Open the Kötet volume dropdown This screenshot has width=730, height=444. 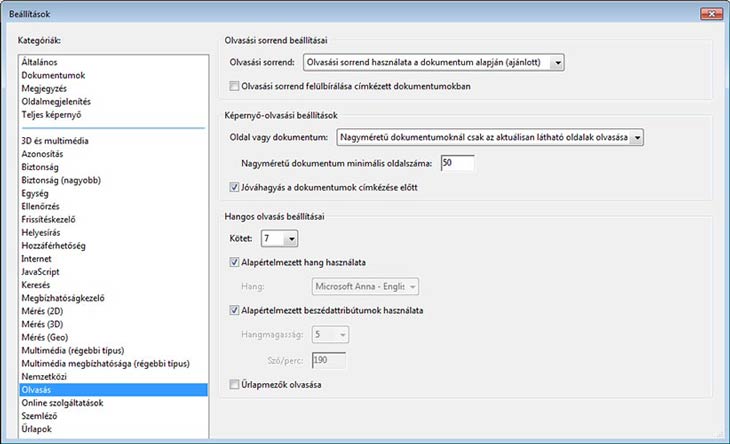pos(279,239)
